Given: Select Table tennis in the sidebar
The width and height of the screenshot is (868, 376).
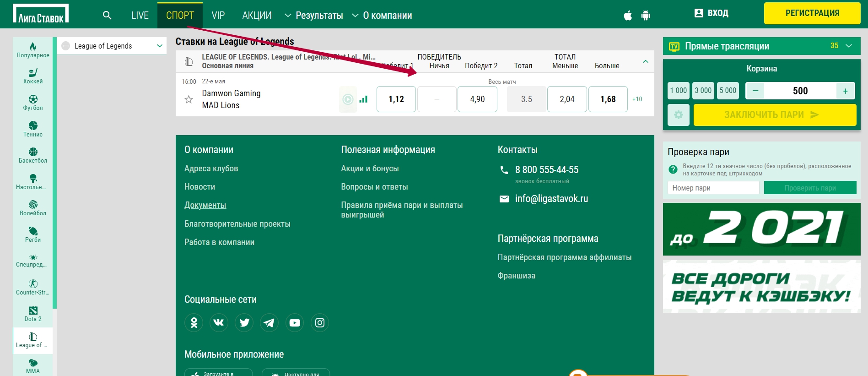Looking at the screenshot, I should pos(33,182).
